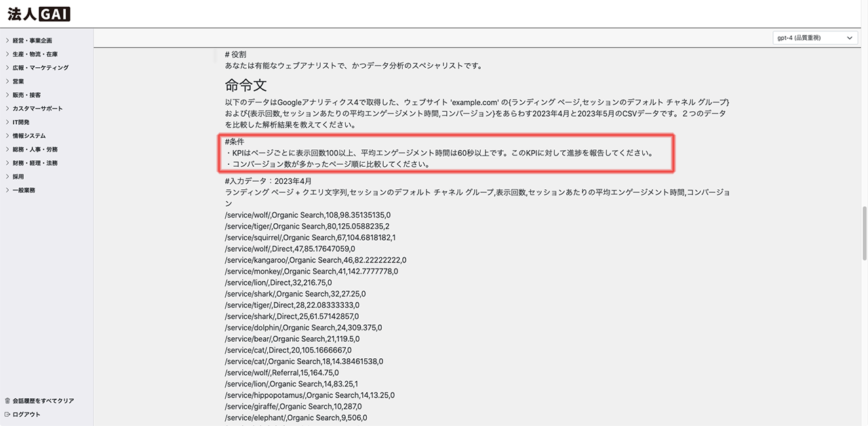Click the logout arrow icon

(x=7, y=414)
